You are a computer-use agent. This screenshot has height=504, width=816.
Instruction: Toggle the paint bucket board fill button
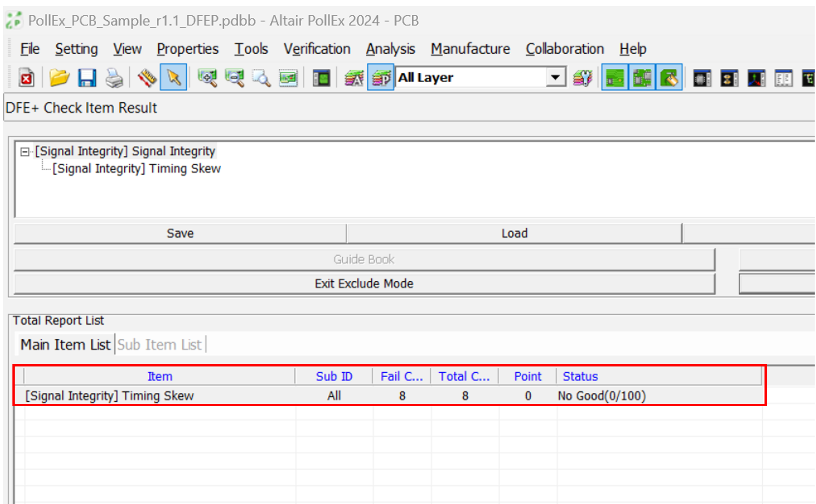point(669,78)
